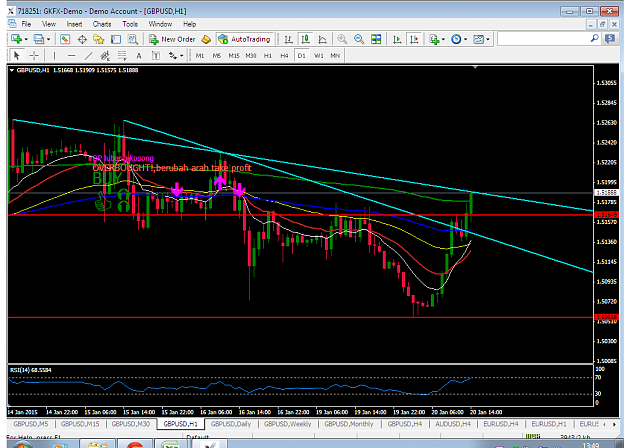
Task: Switch to line chart display
Action: [322, 39]
